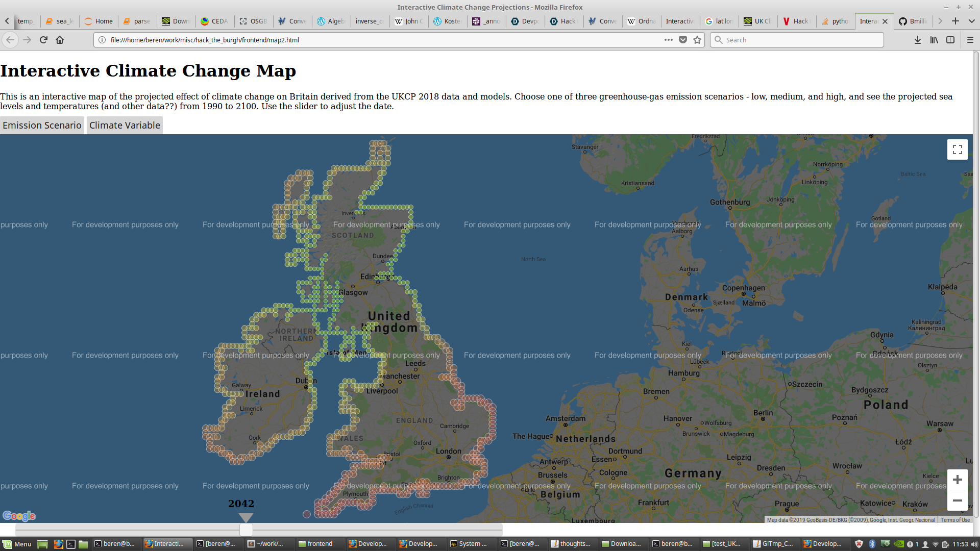The width and height of the screenshot is (980, 551).
Task: Open page actions three-dot menu
Action: point(668,40)
